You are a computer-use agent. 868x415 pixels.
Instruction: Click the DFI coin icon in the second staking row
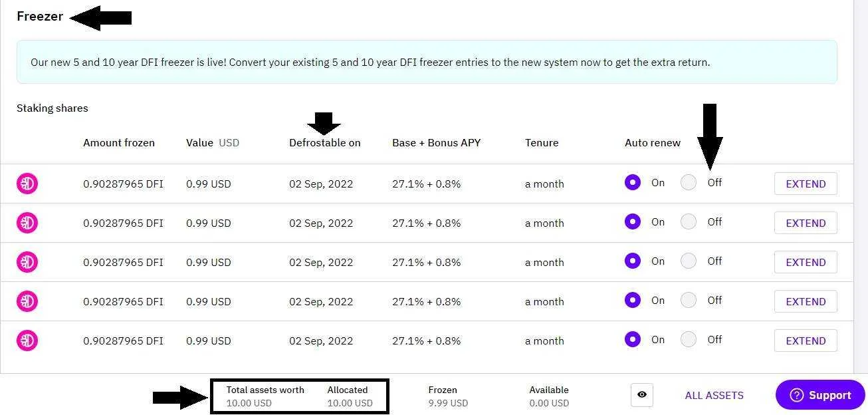(27, 223)
